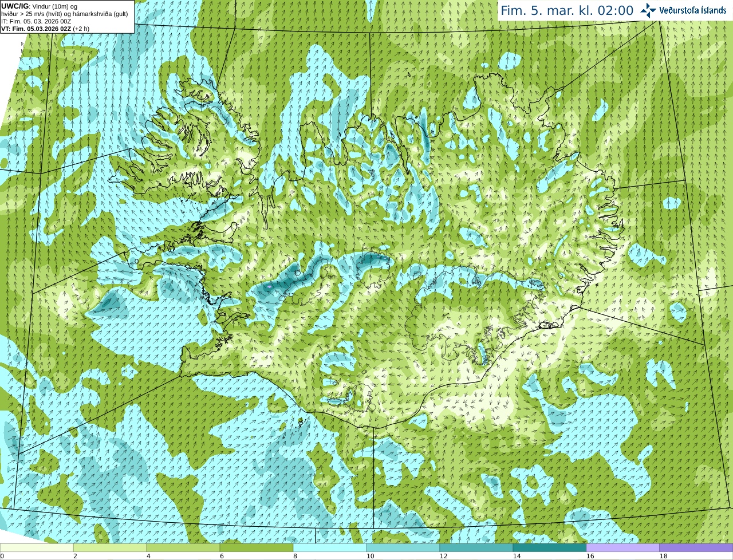Image resolution: width=733 pixels, height=560 pixels.
Task: Pick the medium green 4–6 m/s legend swatch
Action: pos(183,547)
